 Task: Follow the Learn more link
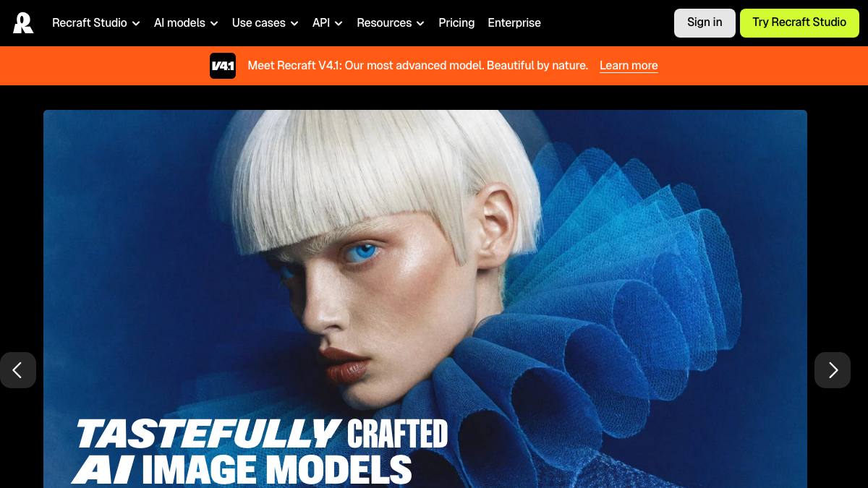(x=629, y=66)
